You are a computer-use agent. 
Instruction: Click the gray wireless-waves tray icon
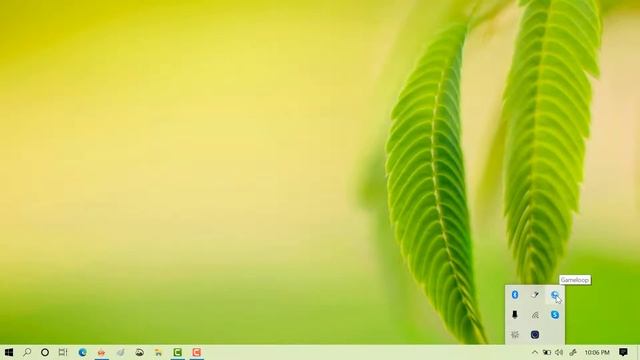tap(535, 315)
